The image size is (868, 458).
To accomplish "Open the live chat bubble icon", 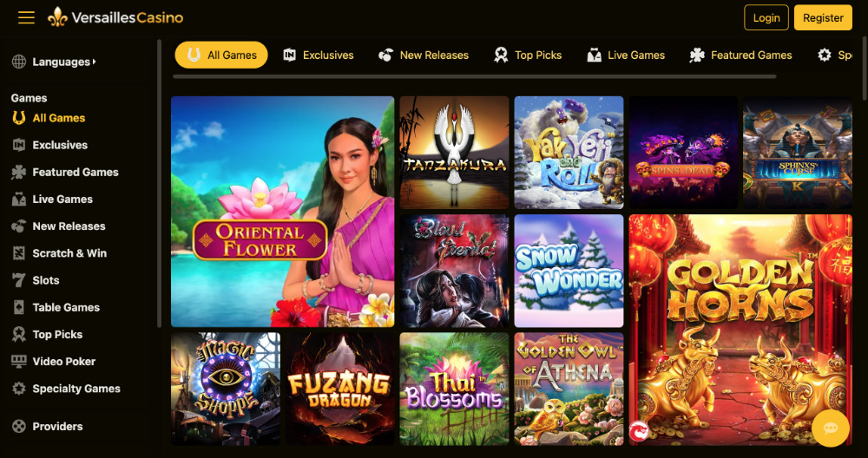I will point(831,429).
